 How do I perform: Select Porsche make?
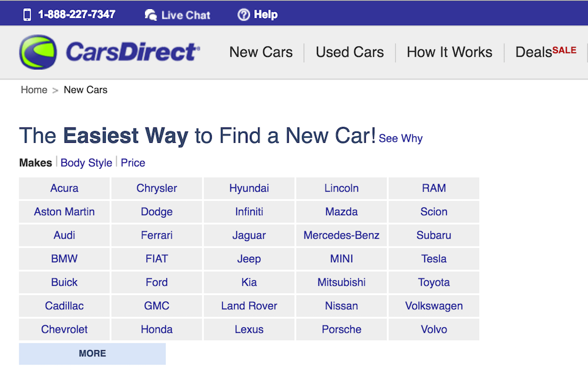pyautogui.click(x=341, y=330)
